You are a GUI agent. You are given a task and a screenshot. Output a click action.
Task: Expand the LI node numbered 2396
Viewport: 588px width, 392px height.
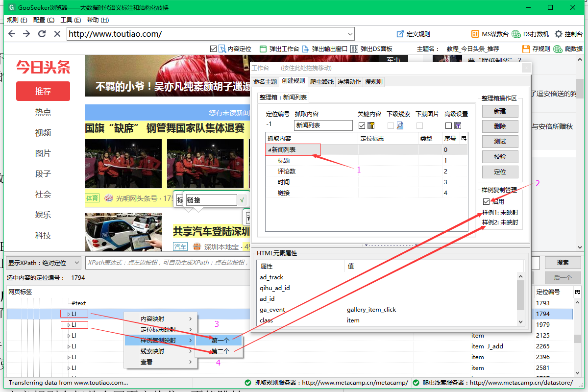69,357
